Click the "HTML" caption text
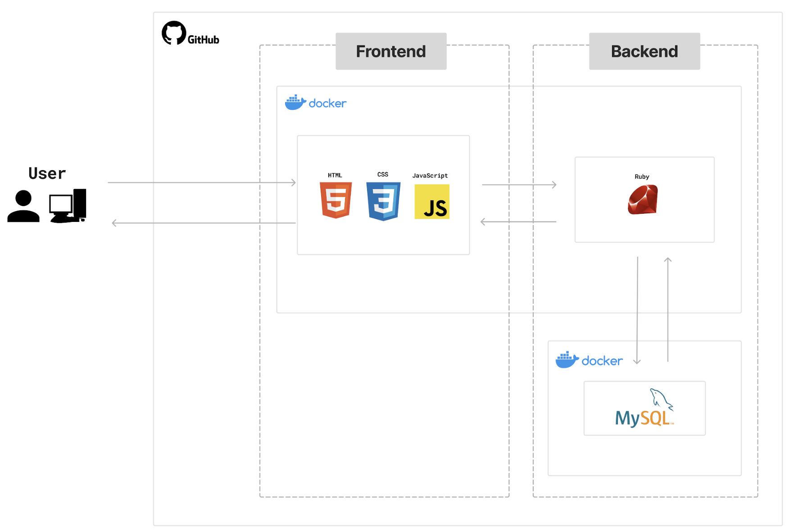Image resolution: width=790 pixels, height=532 pixels. point(335,175)
